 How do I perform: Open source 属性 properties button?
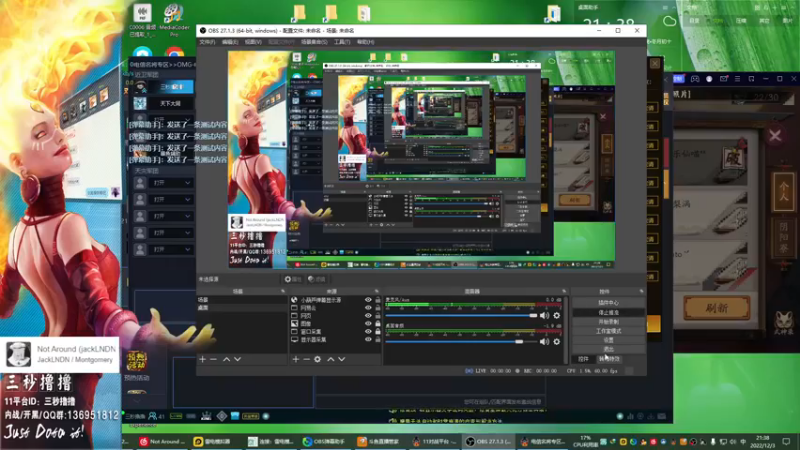click(x=293, y=279)
